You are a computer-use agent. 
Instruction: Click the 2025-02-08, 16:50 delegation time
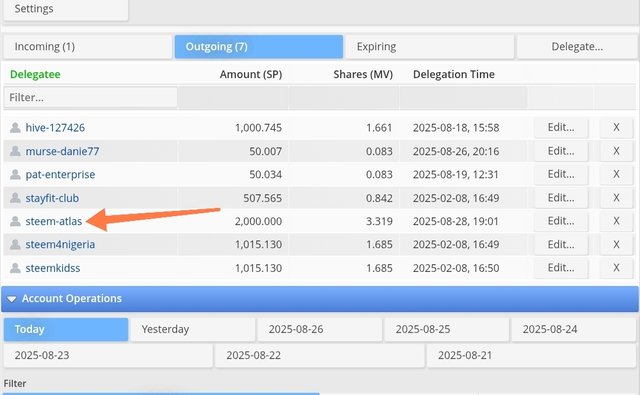pos(456,268)
